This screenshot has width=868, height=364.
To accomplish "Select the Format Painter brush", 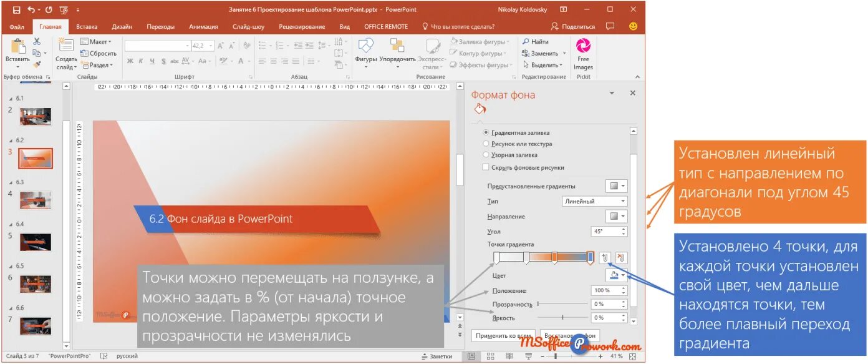I will [x=37, y=64].
